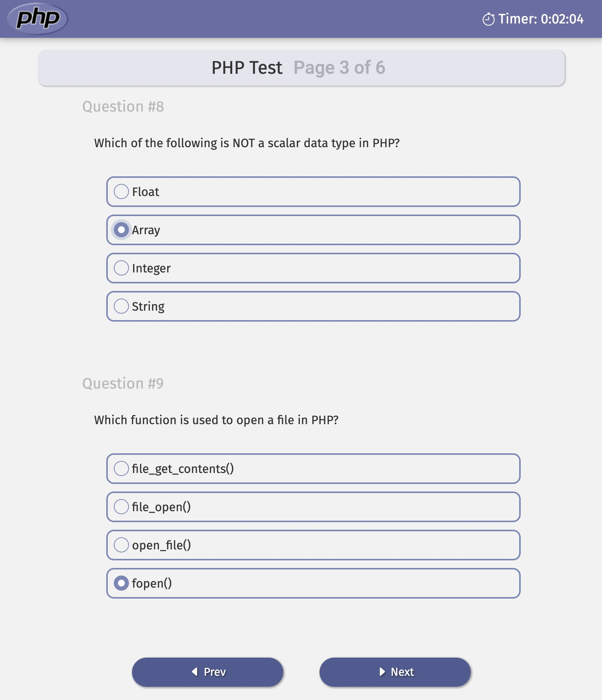Pick the String radio option
The image size is (602, 700).
point(121,306)
